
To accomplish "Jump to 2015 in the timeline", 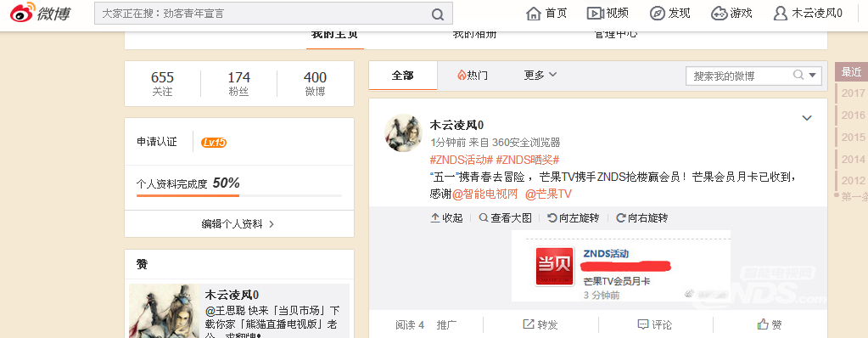I will (853, 137).
